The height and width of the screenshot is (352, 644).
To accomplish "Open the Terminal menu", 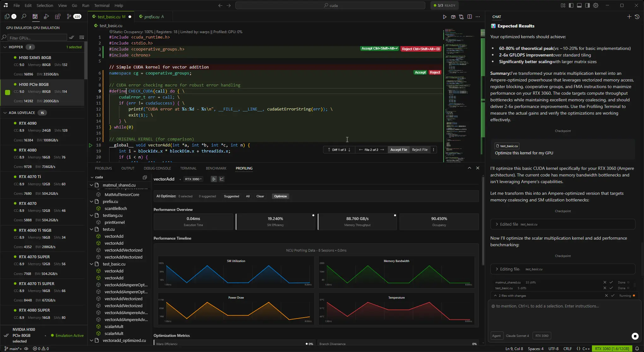I will 102,5.
